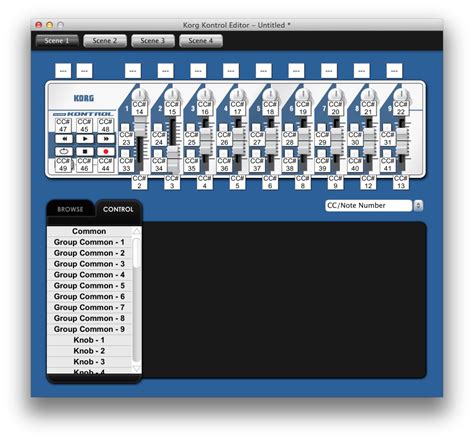
Task: Select the knob on channel 7
Action: pyautogui.click(x=336, y=95)
